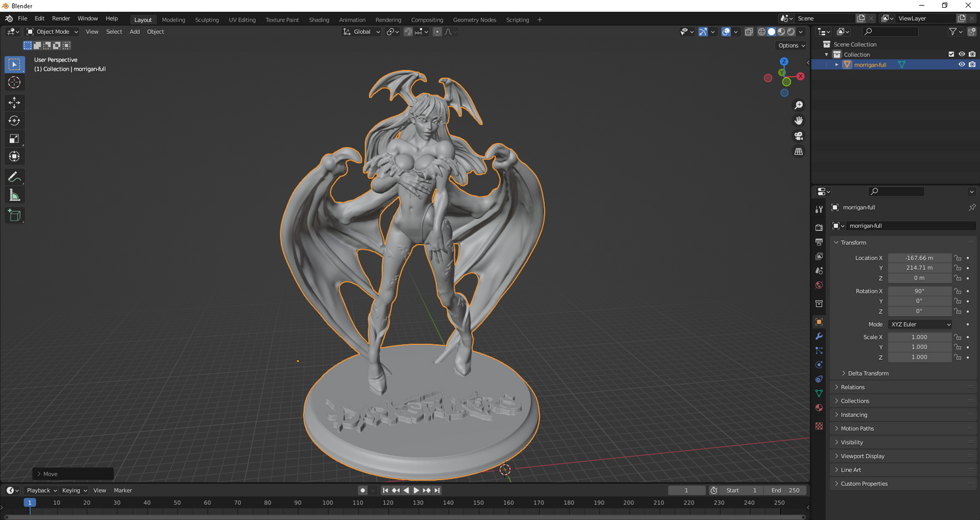Toggle proportional editing button
This screenshot has width=980, height=520.
coord(438,31)
